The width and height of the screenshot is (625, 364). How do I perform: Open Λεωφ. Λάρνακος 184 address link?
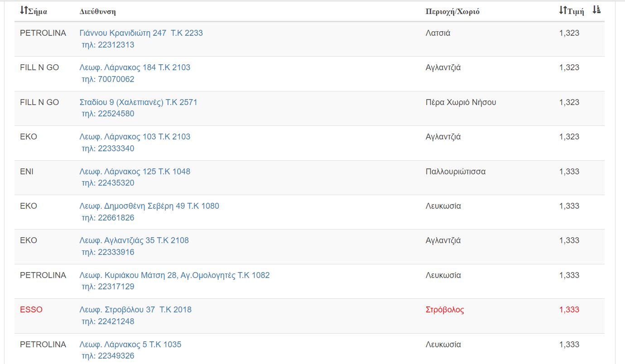[x=135, y=67]
